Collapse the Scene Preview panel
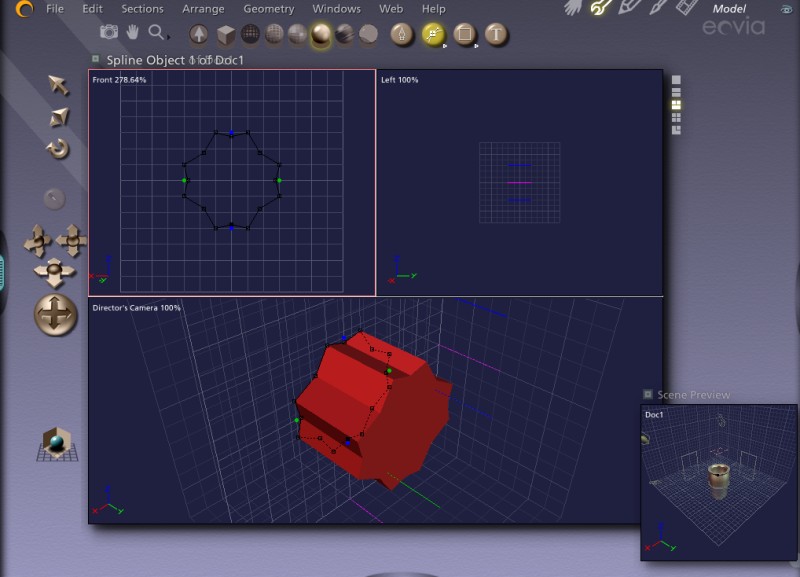800x577 pixels. click(647, 395)
